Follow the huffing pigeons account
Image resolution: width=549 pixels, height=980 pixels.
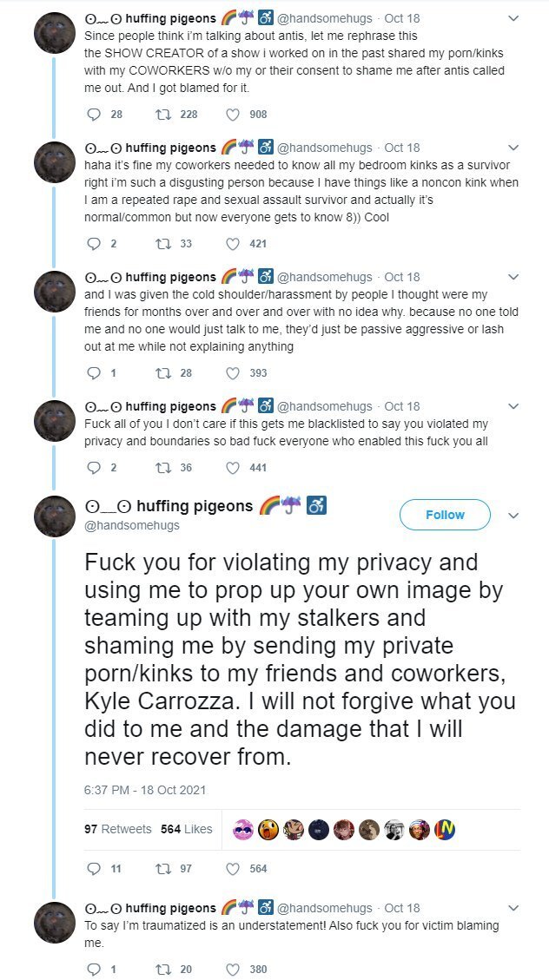coord(445,515)
